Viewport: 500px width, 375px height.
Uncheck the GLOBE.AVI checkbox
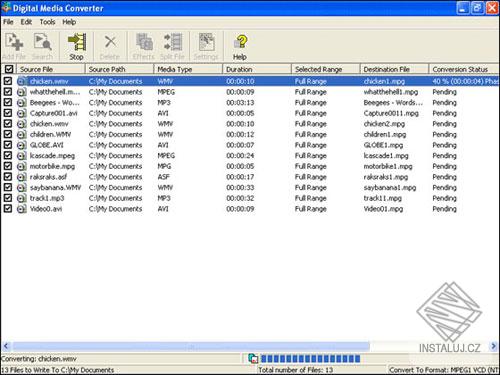coord(8,145)
